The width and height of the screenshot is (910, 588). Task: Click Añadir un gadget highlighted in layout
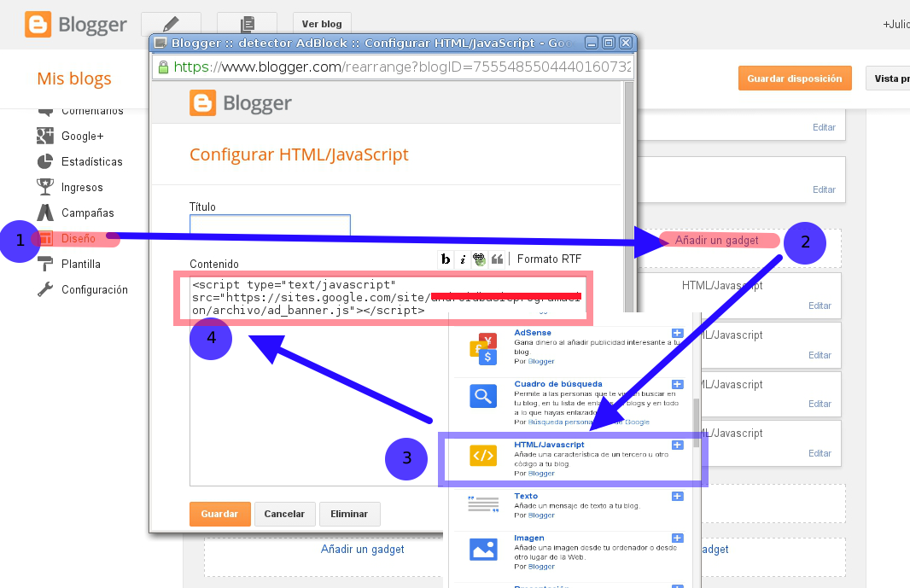[x=717, y=241]
